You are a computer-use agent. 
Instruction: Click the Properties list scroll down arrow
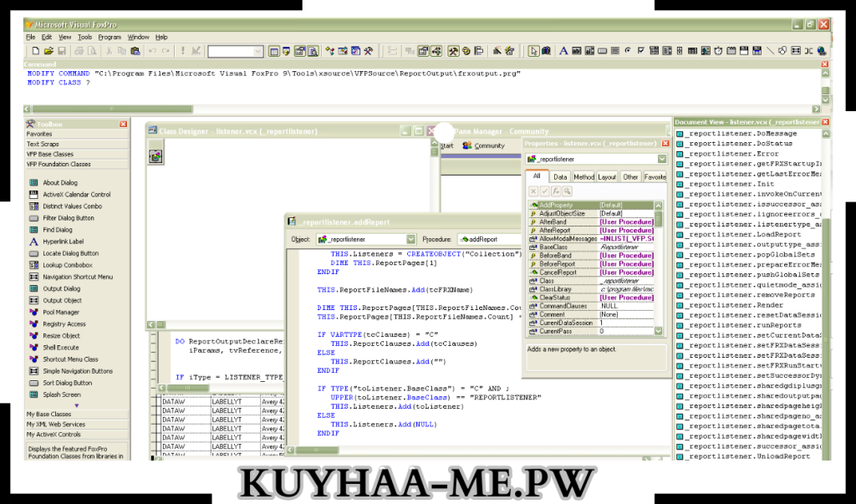click(x=659, y=331)
